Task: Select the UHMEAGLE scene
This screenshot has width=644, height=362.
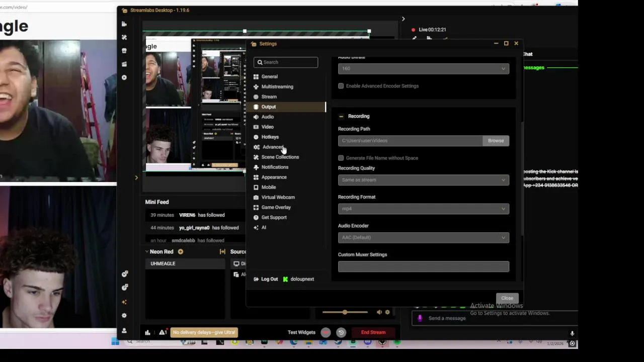Action: [x=185, y=263]
